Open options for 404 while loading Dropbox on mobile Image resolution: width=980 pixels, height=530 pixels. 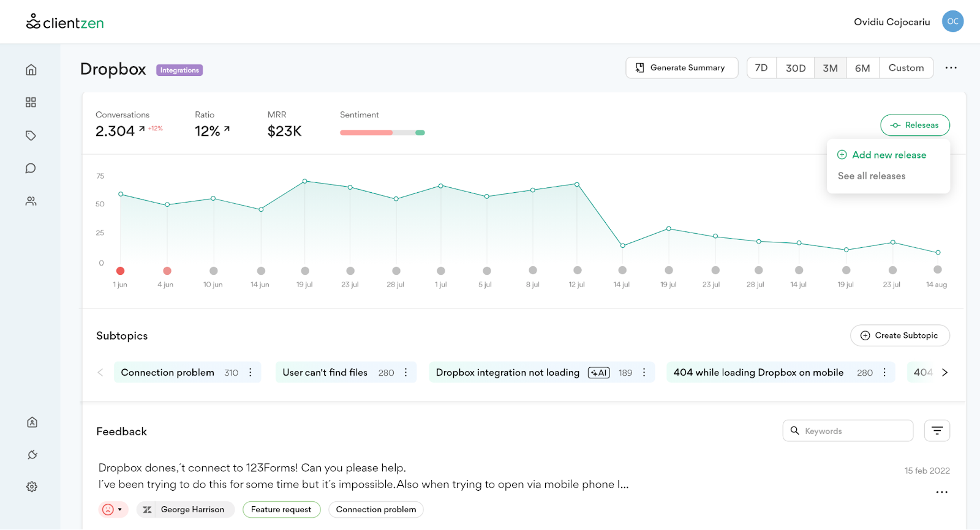(x=884, y=372)
